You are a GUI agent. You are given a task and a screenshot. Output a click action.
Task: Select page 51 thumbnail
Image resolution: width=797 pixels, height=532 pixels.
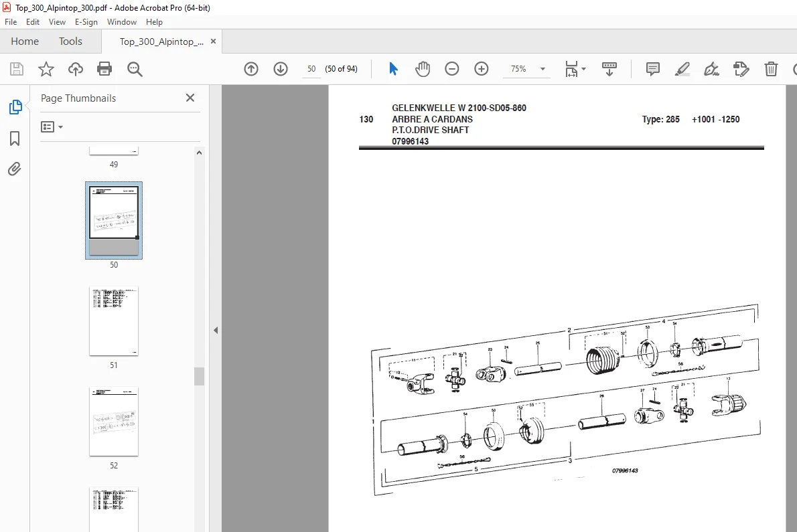pos(114,321)
